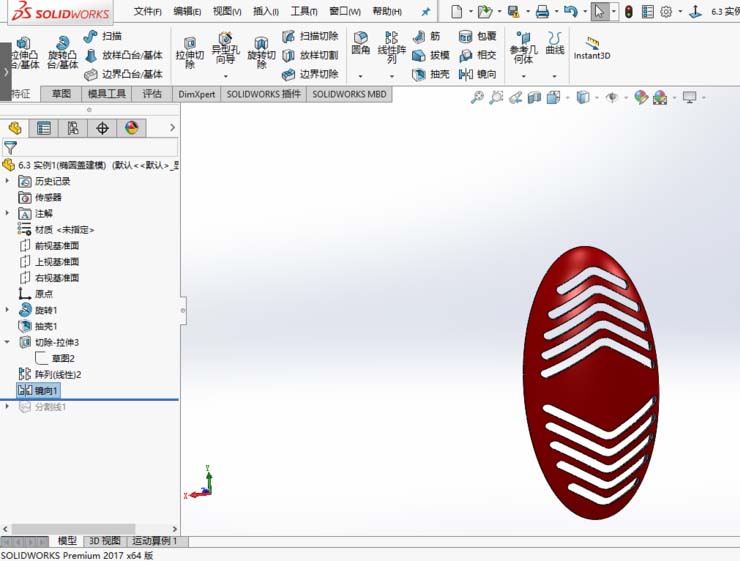Open dropdown arrow under 圆角 fillet
The image size is (740, 561).
tap(361, 76)
